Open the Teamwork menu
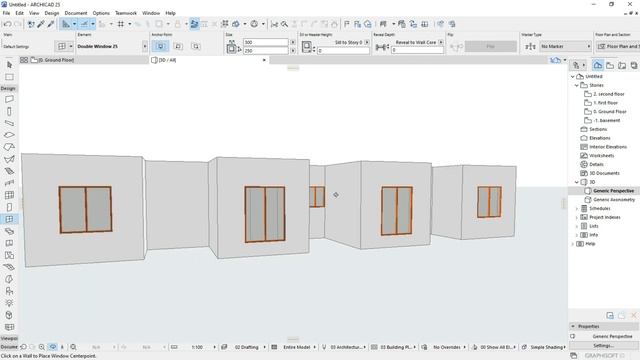This screenshot has width=640, height=360. pos(126,13)
